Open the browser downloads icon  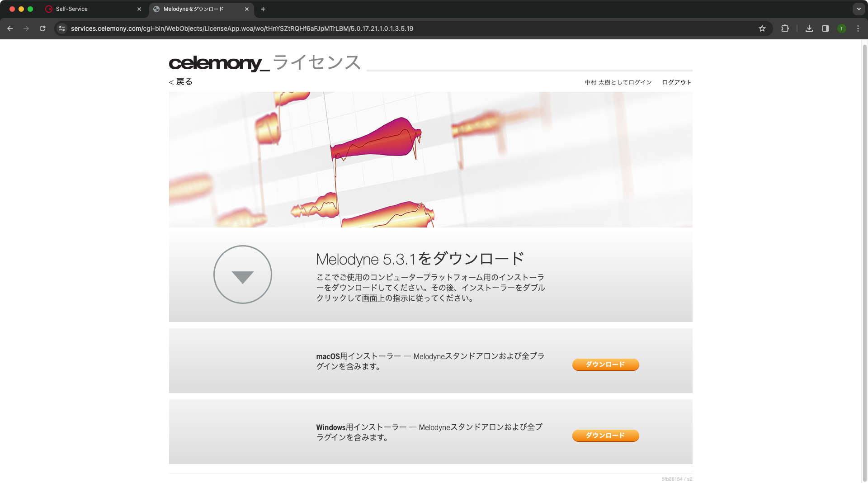coord(809,28)
